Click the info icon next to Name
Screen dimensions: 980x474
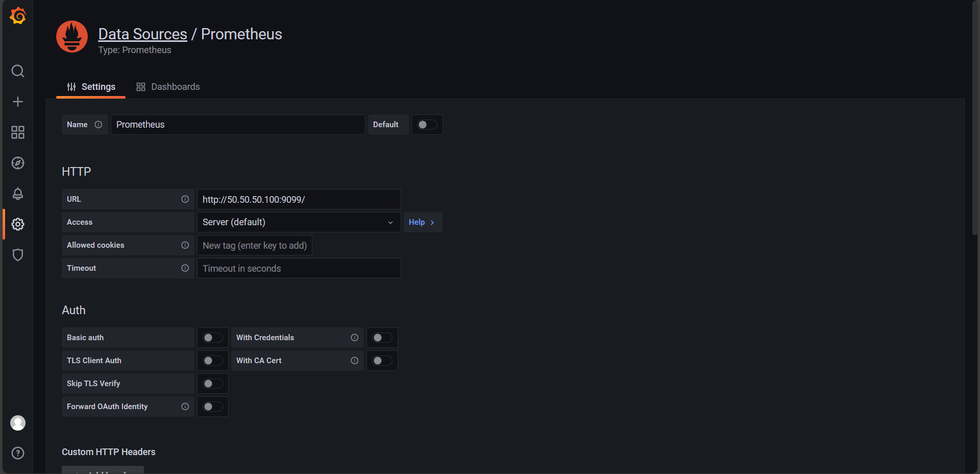tap(99, 125)
